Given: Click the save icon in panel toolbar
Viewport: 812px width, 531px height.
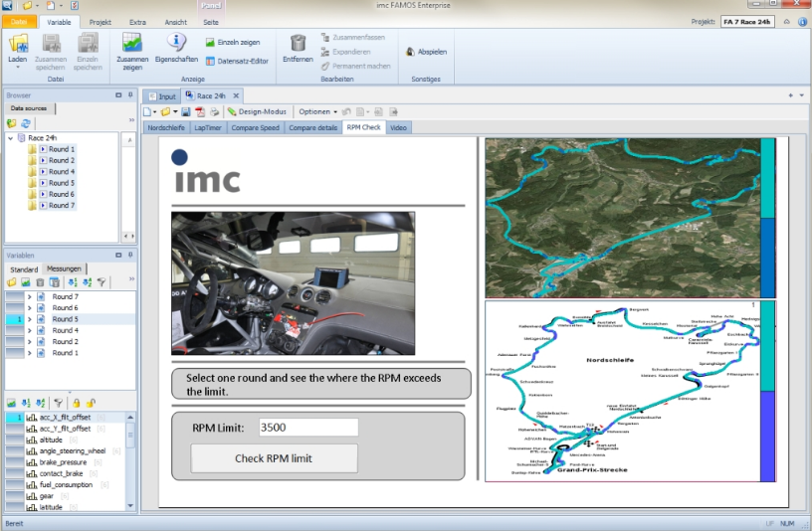Looking at the screenshot, I should click(186, 111).
